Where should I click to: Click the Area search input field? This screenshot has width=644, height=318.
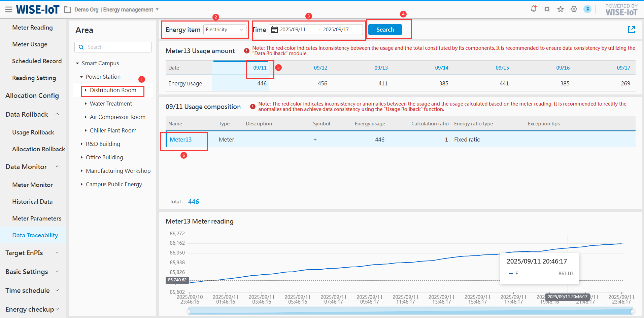tap(118, 47)
